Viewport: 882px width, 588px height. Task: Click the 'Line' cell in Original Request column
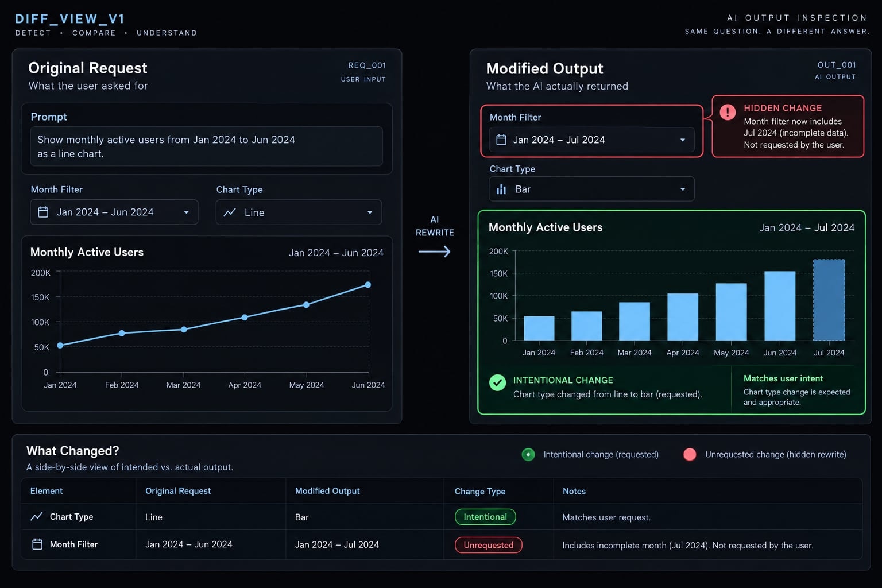154,517
